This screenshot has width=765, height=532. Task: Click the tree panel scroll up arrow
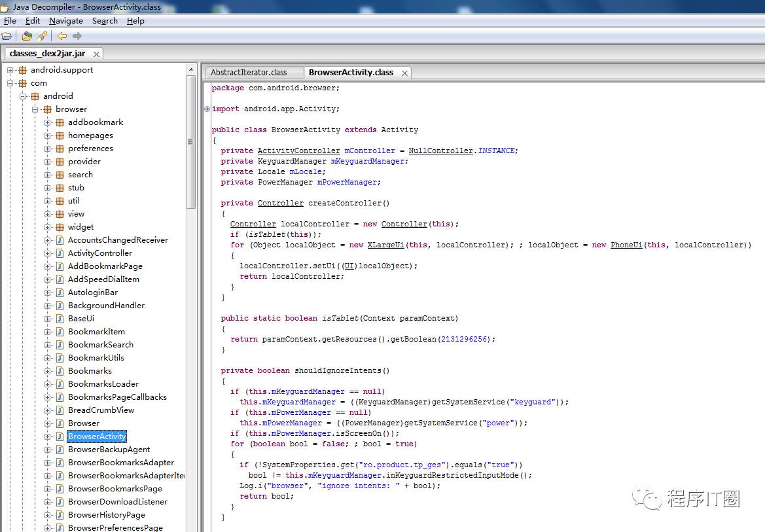pyautogui.click(x=191, y=70)
